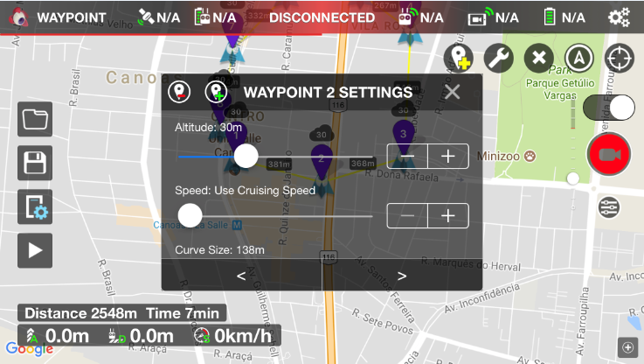Open mission settings document-gear icon
This screenshot has height=364, width=644.
35,206
